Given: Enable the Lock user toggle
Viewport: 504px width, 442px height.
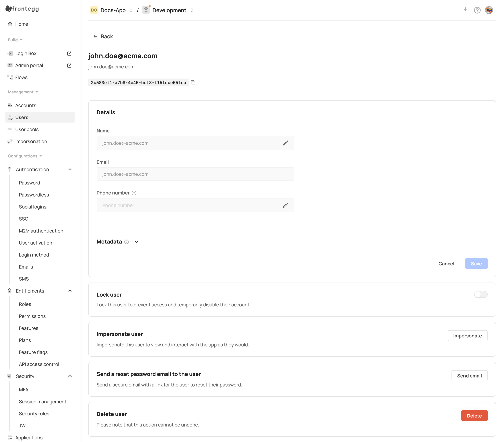Looking at the screenshot, I should 481,294.
